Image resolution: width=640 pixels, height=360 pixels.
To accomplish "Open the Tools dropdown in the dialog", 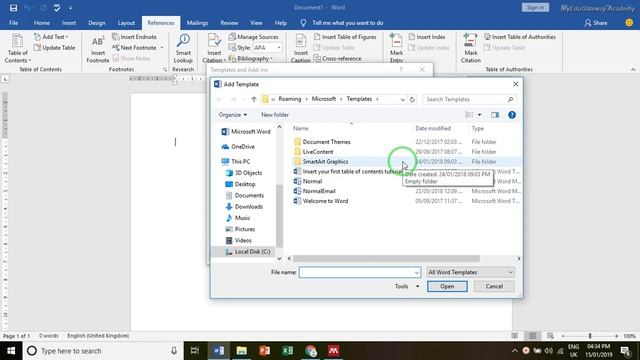I will coord(407,287).
